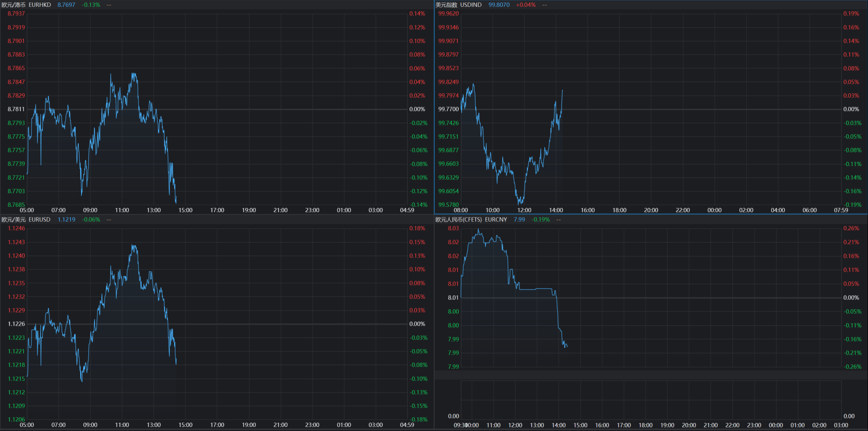The width and height of the screenshot is (868, 431).
Task: Click the -0.26% bottom percent label in EURCNY
Action: pyautogui.click(x=853, y=367)
